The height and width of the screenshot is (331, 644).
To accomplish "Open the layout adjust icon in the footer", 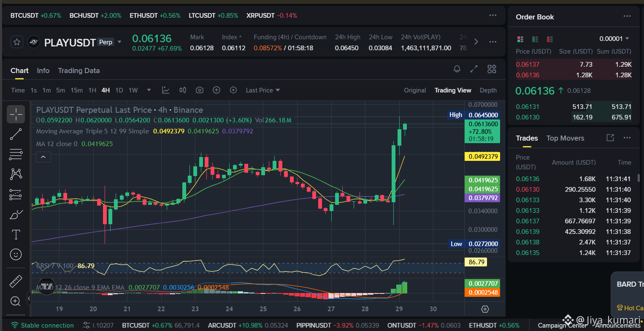I will [87, 325].
